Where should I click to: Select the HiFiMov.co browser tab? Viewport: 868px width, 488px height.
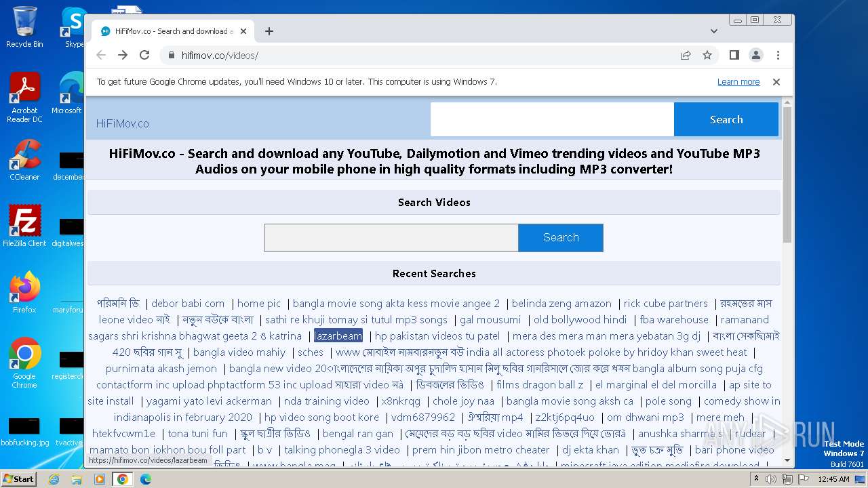pyautogui.click(x=173, y=31)
